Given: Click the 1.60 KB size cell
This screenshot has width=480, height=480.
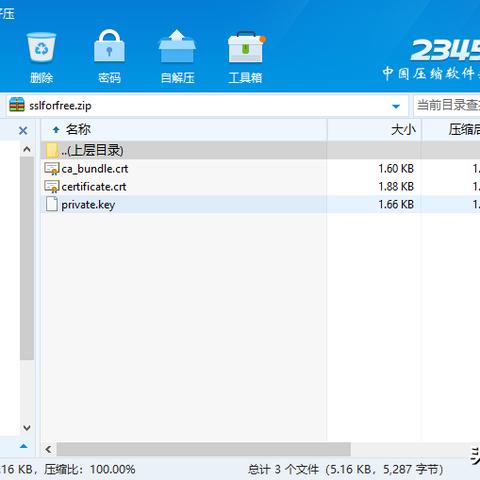Looking at the screenshot, I should tap(396, 169).
